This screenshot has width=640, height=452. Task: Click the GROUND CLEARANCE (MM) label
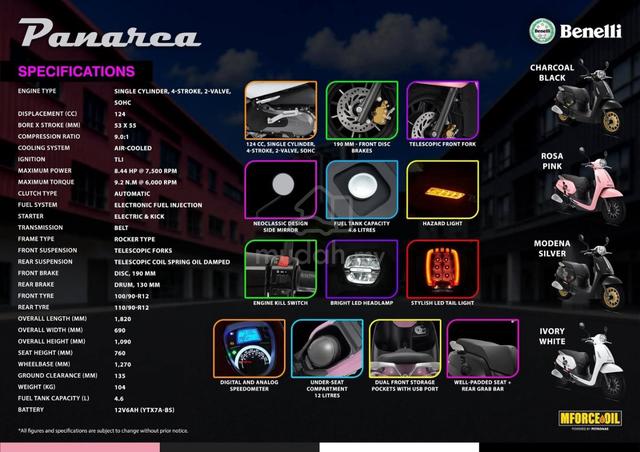(58, 376)
